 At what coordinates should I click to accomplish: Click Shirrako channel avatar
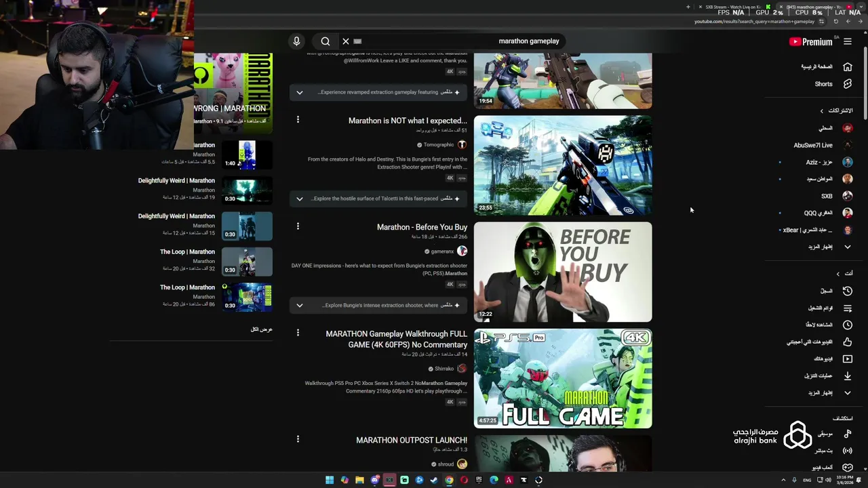point(462,369)
